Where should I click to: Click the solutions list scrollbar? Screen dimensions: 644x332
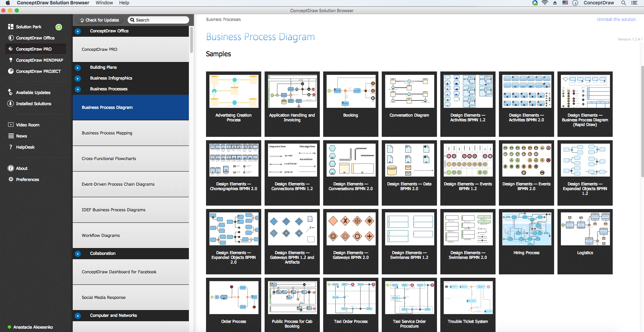coord(191,40)
